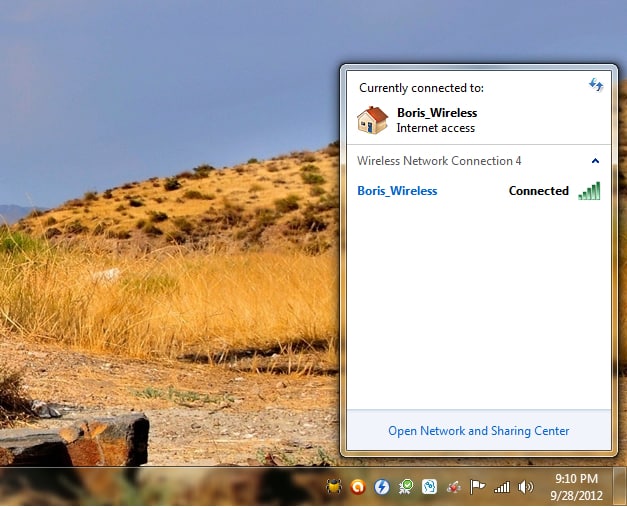Click the Connected status text
Viewport: 627px width, 508px height.
(538, 191)
